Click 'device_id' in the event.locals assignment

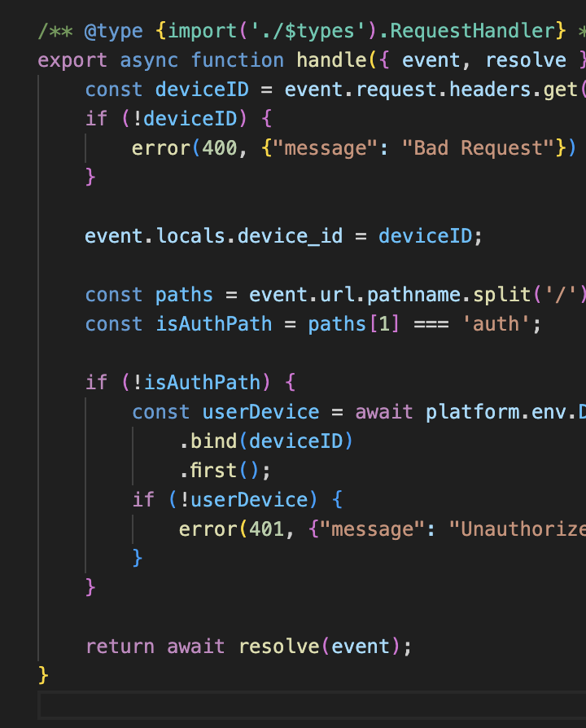[x=290, y=236]
